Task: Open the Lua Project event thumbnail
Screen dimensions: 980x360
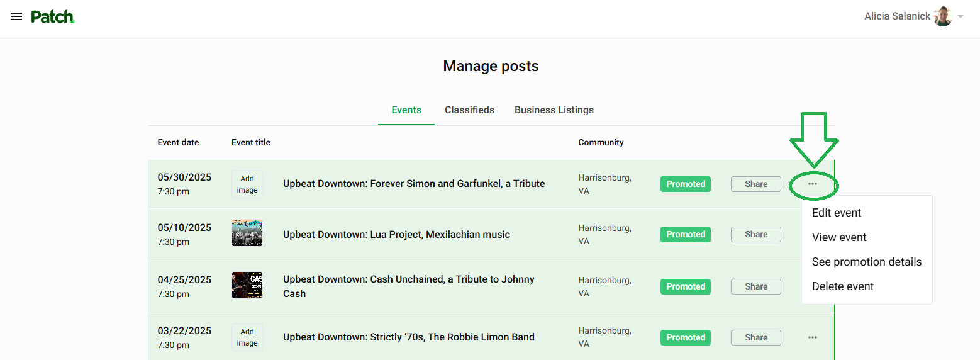Action: [247, 233]
